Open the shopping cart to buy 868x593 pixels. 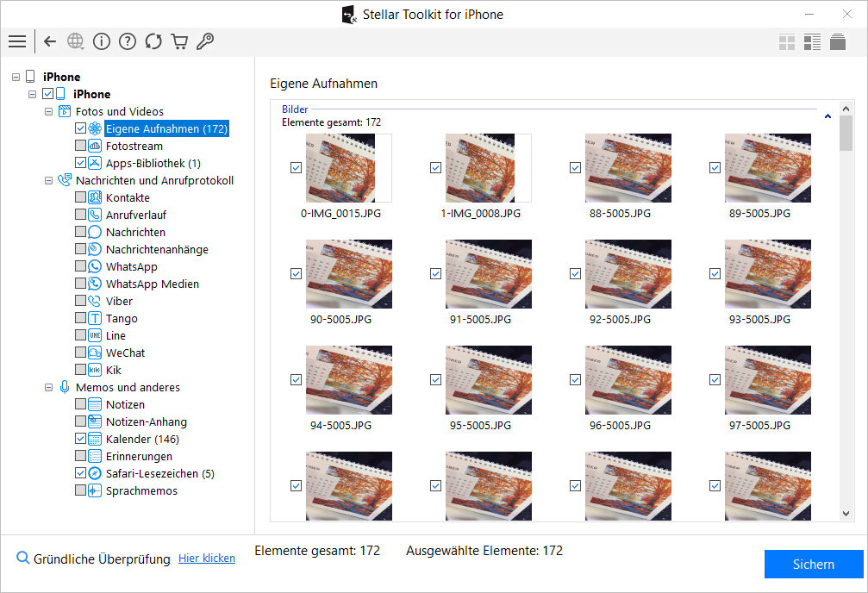click(x=179, y=41)
